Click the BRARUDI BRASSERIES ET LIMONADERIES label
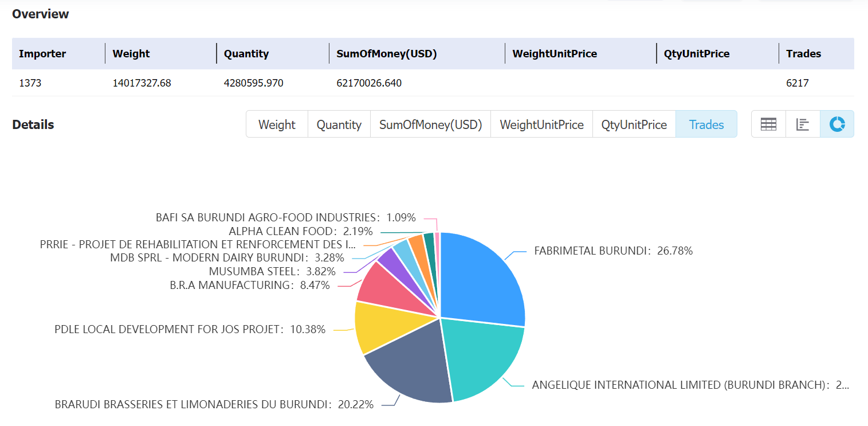This screenshot has height=426, width=868. (214, 404)
